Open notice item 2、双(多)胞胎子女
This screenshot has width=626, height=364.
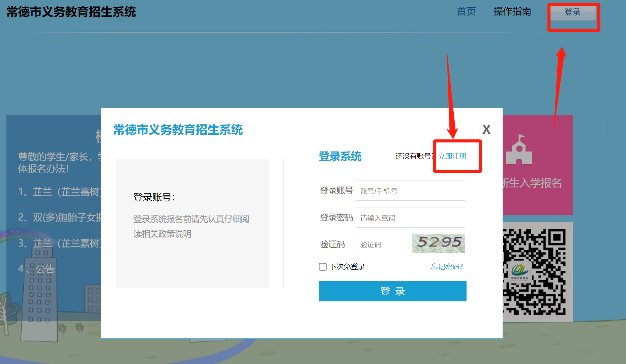[60, 218]
